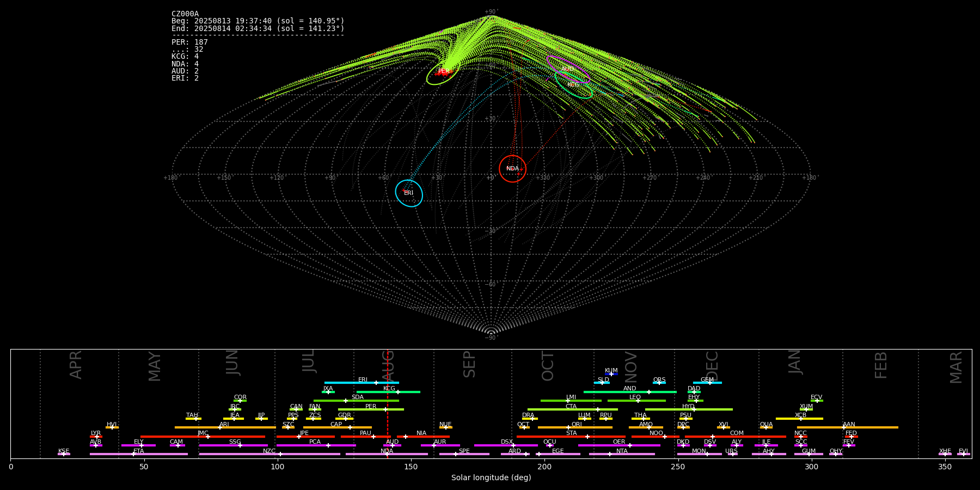Image resolution: width=980 pixels, height=490 pixels.
Task: Click the NUE bar in the timeline
Action: click(x=446, y=427)
